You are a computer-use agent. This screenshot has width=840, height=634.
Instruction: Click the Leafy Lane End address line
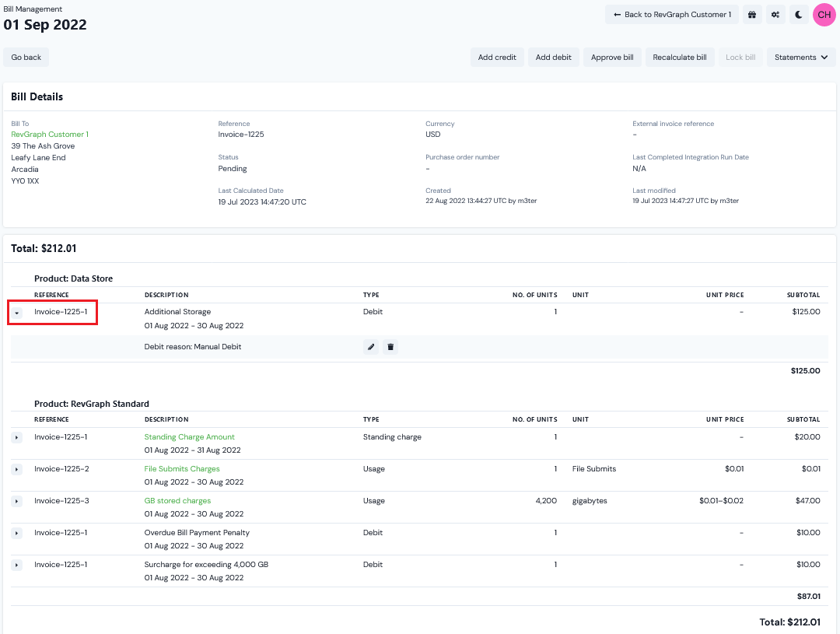39,158
